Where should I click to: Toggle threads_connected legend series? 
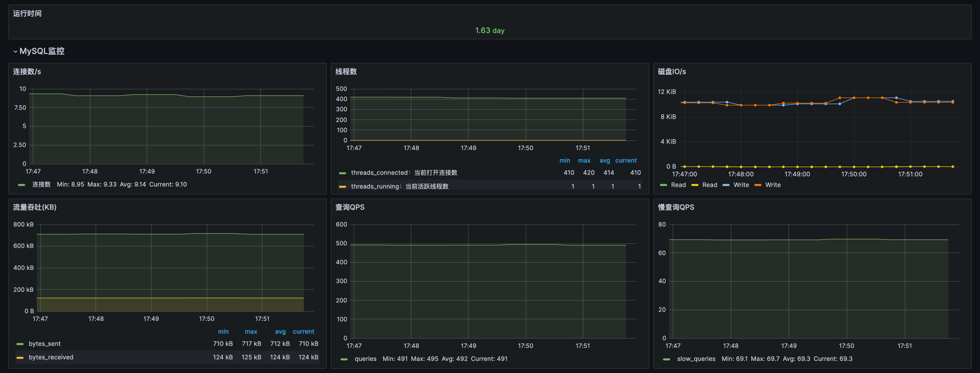coord(404,173)
